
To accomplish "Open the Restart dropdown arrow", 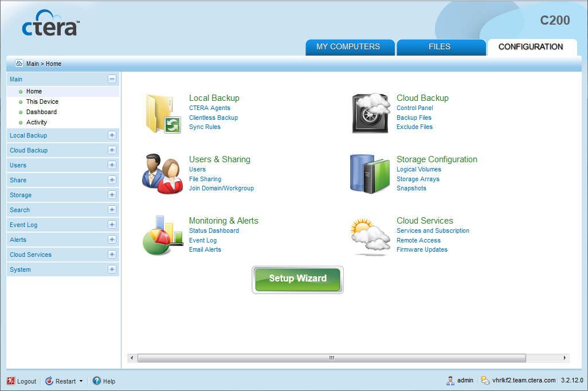I will tap(81, 381).
